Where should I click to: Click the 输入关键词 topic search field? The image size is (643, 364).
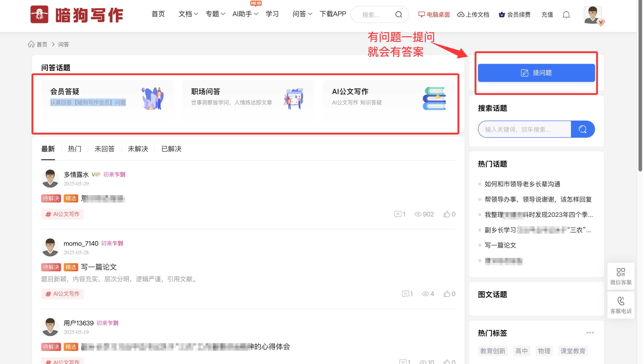[524, 129]
